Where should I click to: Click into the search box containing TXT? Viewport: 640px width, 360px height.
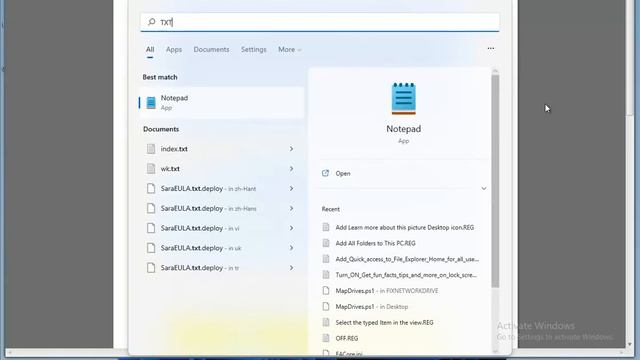click(x=320, y=22)
